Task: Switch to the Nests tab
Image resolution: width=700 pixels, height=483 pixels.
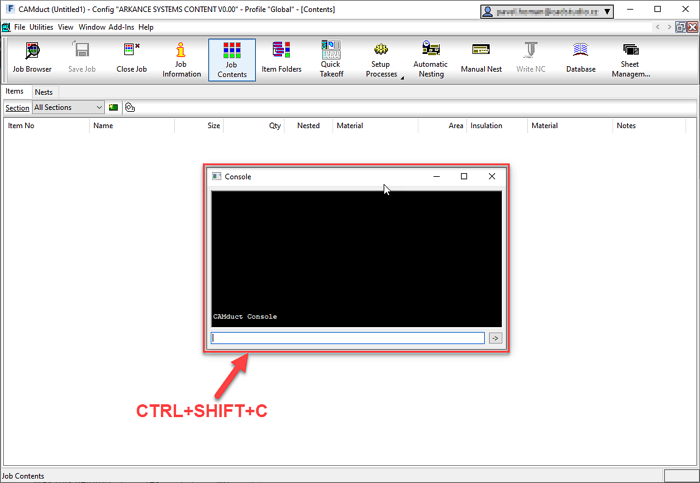Action: coord(43,92)
